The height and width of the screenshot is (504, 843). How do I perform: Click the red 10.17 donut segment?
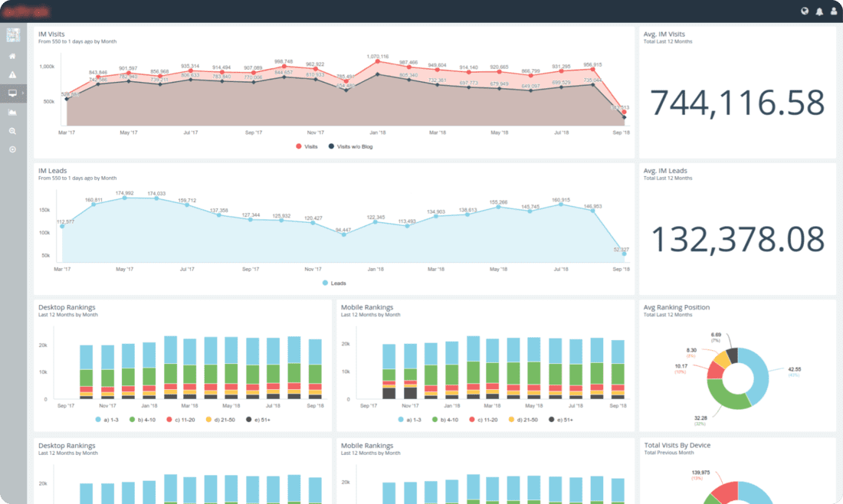pos(714,371)
